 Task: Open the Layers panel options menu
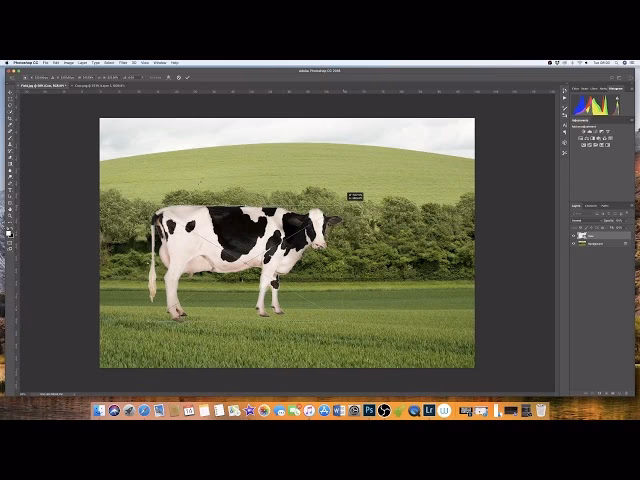click(632, 205)
